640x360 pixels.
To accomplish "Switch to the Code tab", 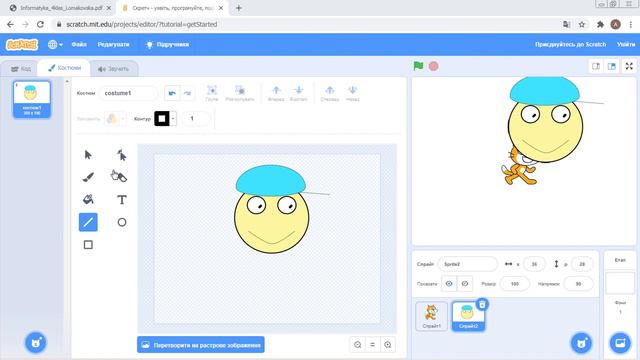I will 20,69.
